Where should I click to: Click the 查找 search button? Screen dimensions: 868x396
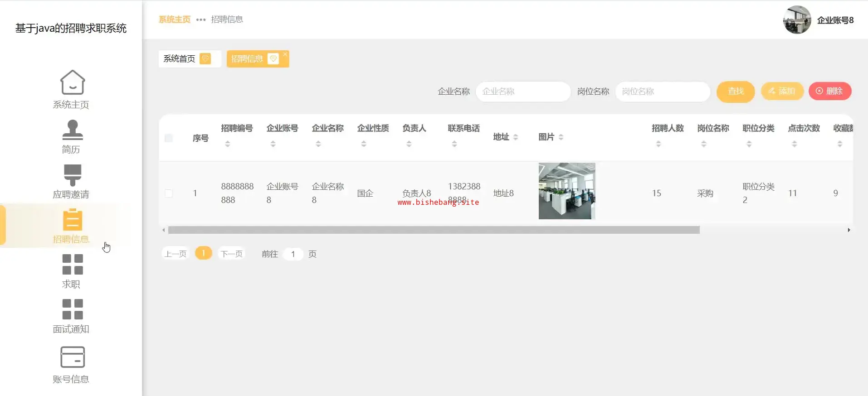point(735,92)
